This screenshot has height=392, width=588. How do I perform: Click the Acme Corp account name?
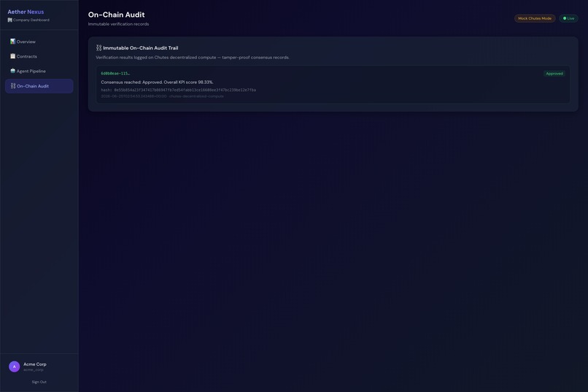(x=35, y=364)
